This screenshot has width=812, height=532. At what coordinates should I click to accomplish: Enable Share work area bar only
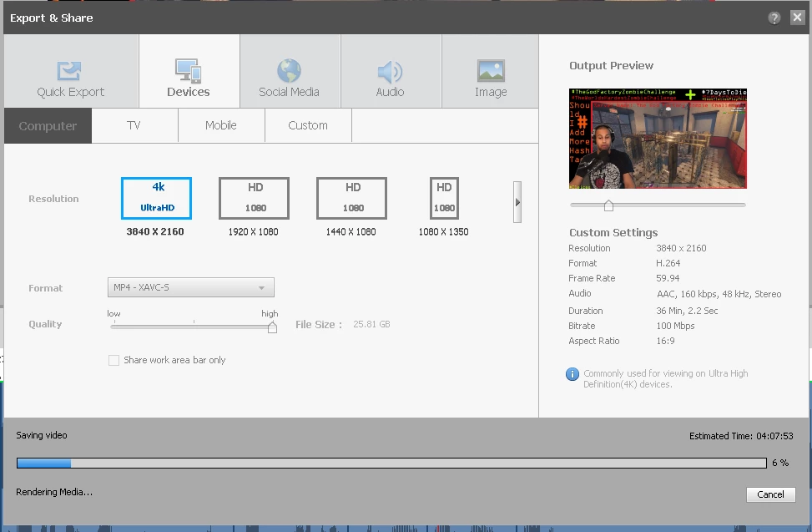tap(114, 360)
